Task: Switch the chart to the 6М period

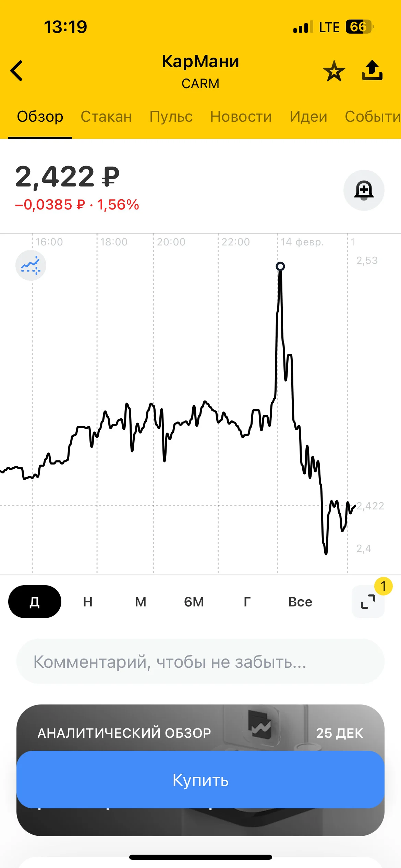Action: [194, 602]
